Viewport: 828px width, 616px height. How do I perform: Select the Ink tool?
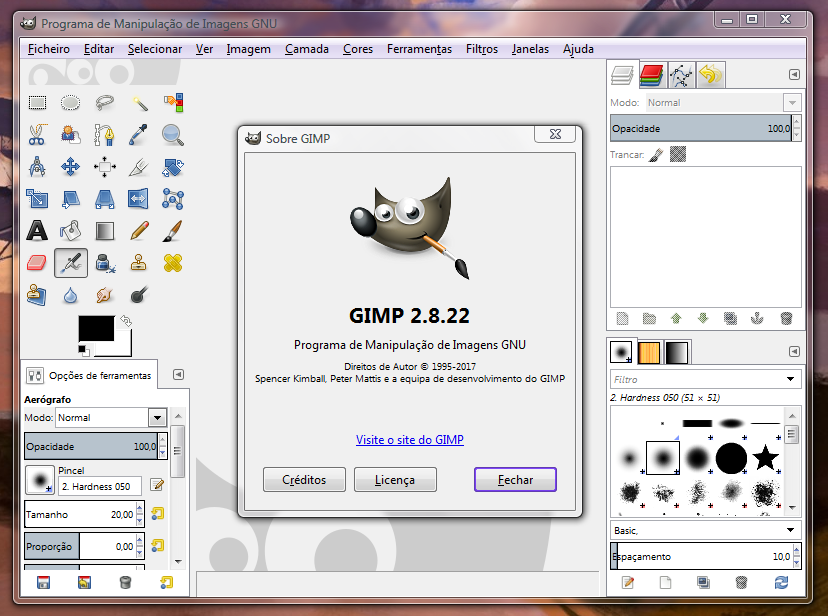[105, 263]
